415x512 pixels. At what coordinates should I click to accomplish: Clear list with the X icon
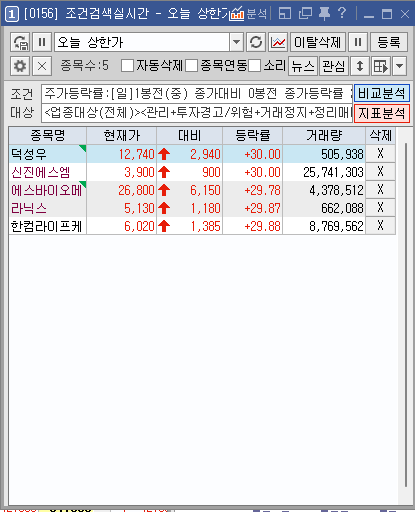[42, 66]
